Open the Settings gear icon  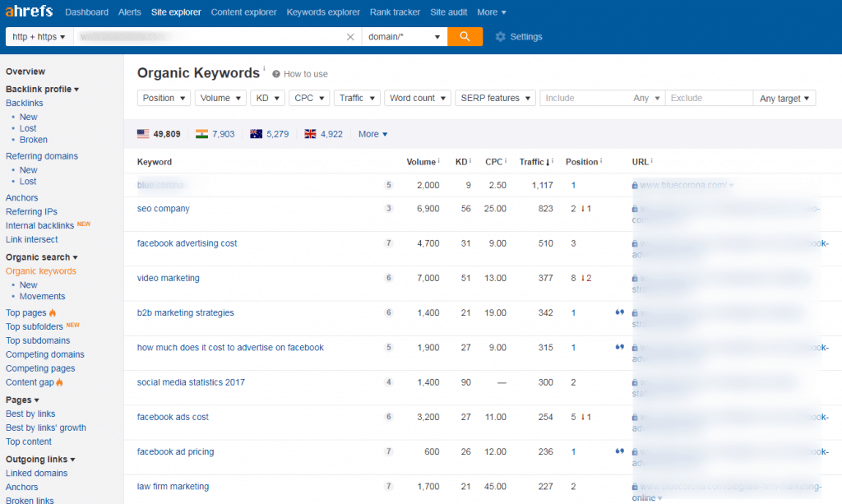coord(500,36)
